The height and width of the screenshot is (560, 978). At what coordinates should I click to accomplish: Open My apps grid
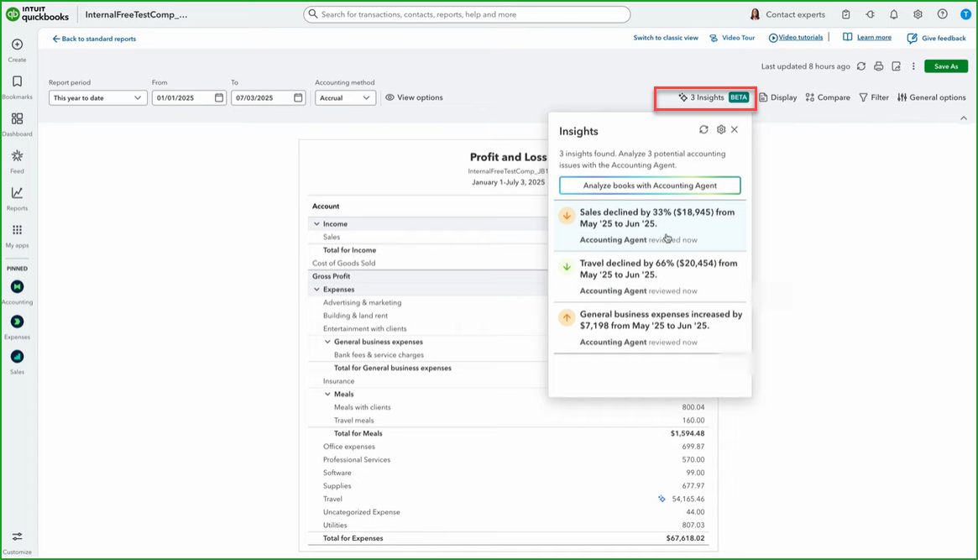click(x=17, y=236)
